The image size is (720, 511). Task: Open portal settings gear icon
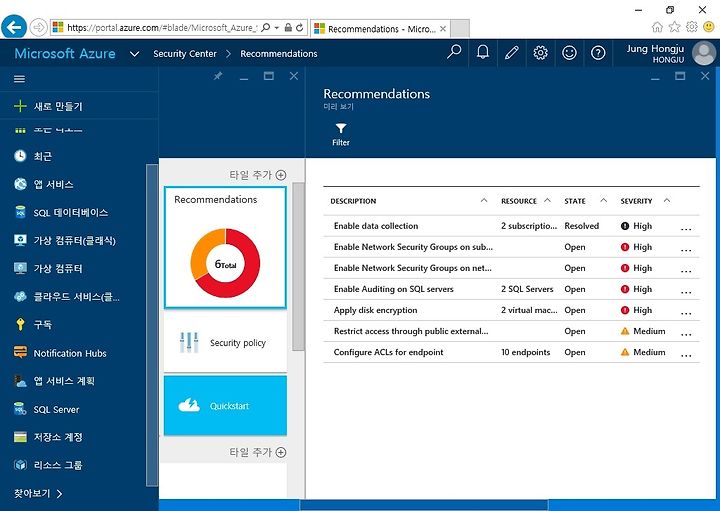click(540, 53)
